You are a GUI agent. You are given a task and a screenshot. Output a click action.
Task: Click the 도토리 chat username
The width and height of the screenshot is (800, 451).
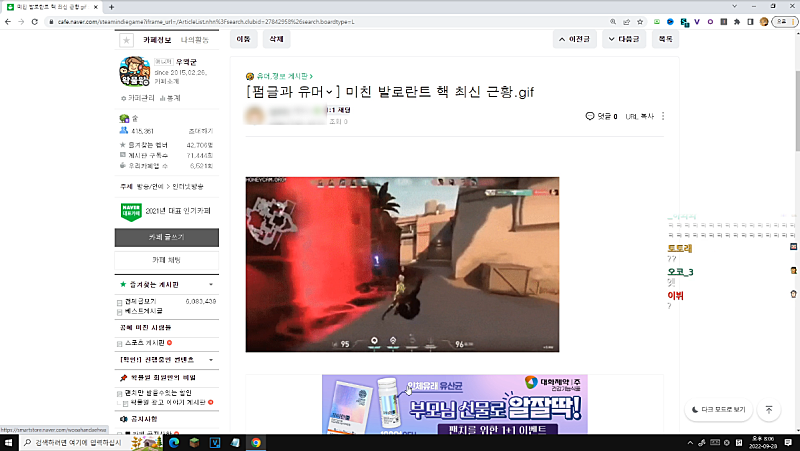[x=680, y=248]
